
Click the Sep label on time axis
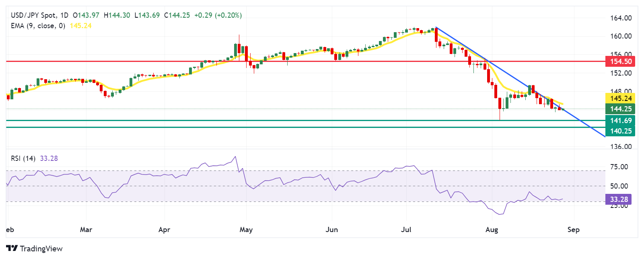tap(573, 230)
